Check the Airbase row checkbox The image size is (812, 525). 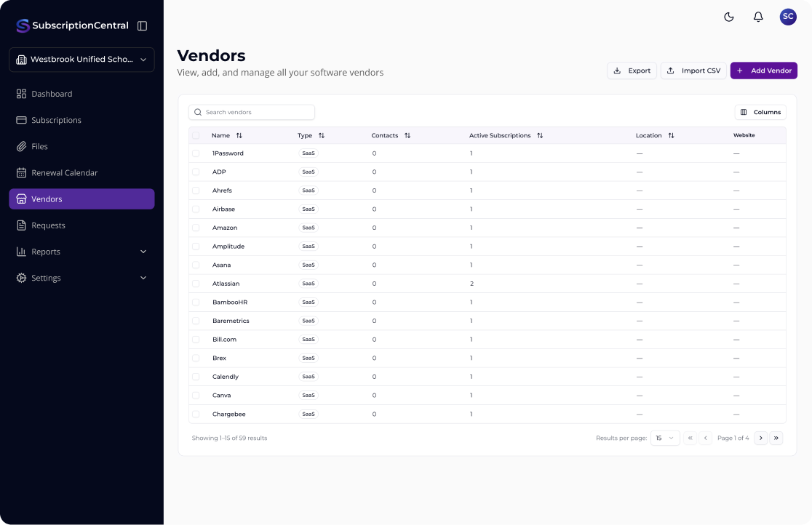coord(196,209)
